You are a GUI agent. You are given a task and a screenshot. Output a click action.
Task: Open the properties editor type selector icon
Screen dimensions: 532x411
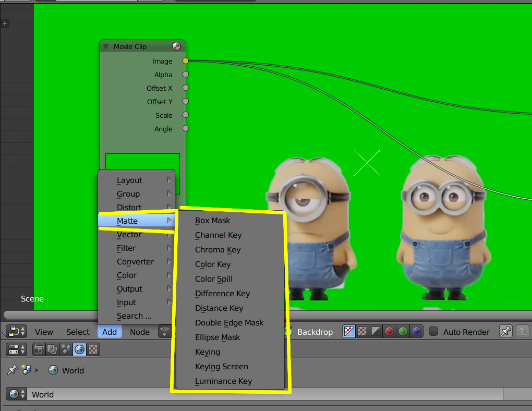(x=16, y=349)
